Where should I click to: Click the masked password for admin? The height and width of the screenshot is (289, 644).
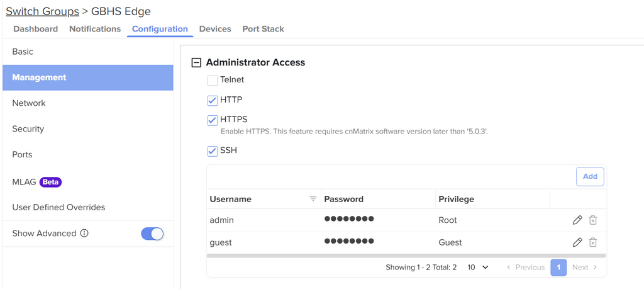tap(349, 218)
